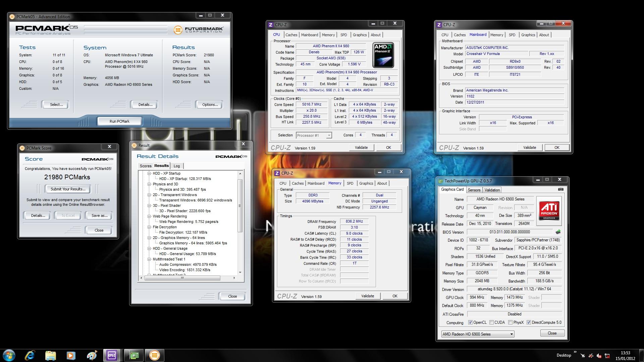Click GPU-Z BIOS save chip icon
644x362 pixels.
[558, 232]
